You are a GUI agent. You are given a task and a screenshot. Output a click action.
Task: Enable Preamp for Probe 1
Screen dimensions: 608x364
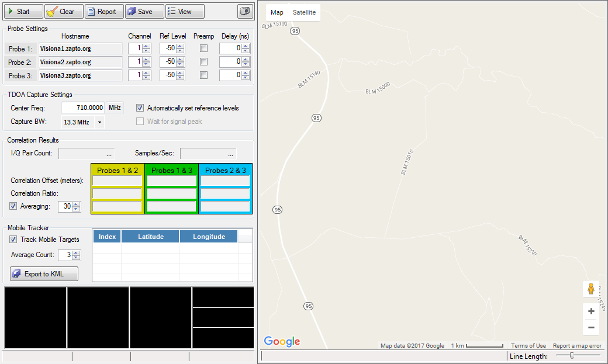pyautogui.click(x=204, y=48)
